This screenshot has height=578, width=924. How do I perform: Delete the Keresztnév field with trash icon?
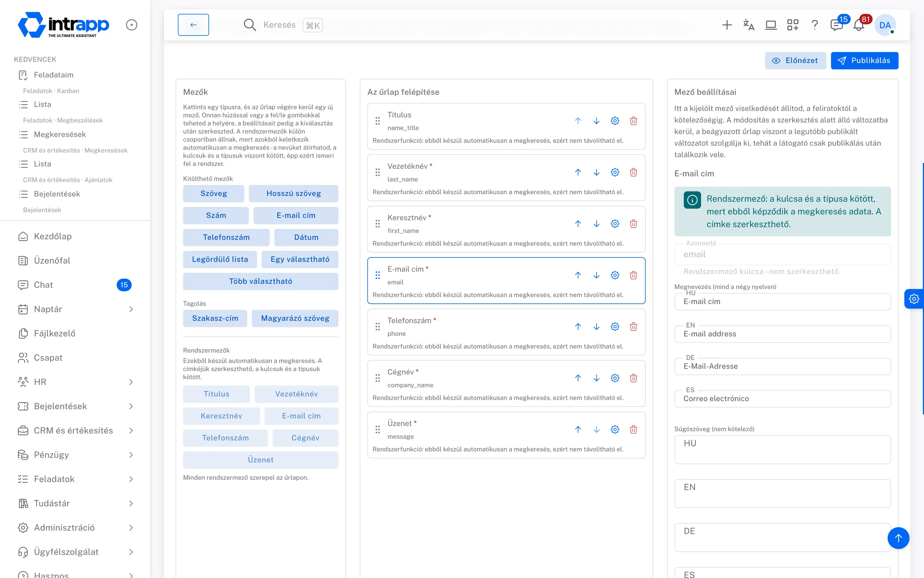click(x=633, y=224)
